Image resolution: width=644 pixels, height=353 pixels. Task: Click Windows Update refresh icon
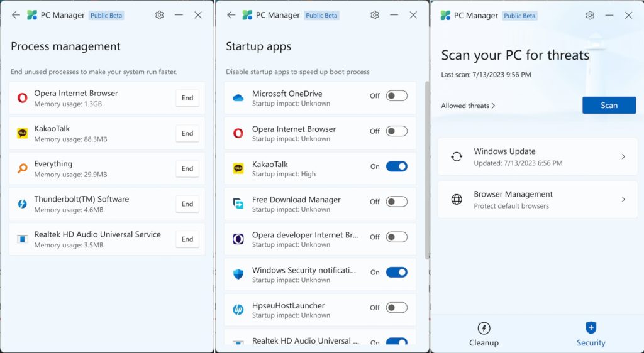pos(457,156)
